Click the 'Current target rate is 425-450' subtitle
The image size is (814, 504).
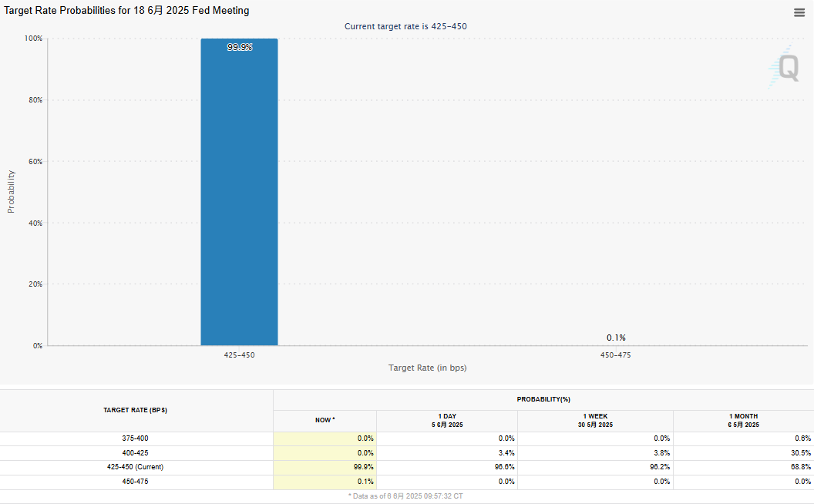click(x=405, y=26)
